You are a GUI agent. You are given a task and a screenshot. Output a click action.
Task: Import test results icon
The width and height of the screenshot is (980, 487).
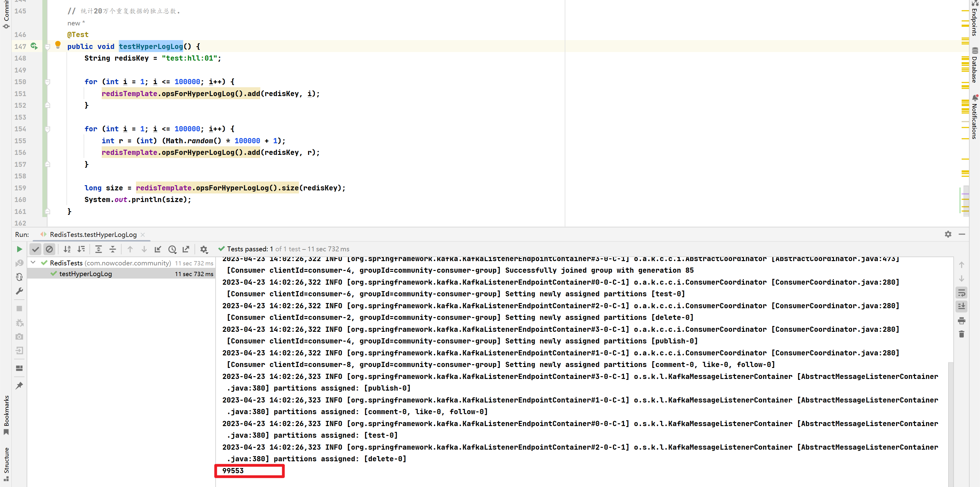coord(158,249)
